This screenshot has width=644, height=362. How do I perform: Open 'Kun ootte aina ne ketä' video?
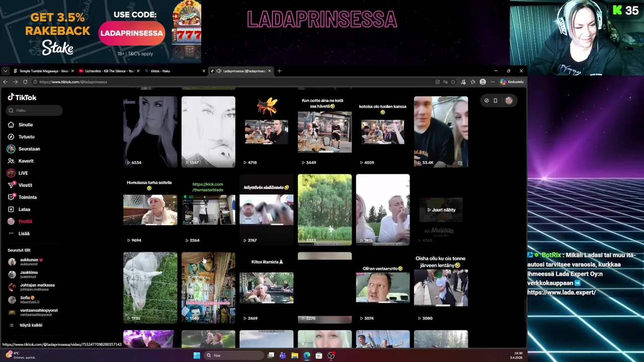(x=325, y=132)
